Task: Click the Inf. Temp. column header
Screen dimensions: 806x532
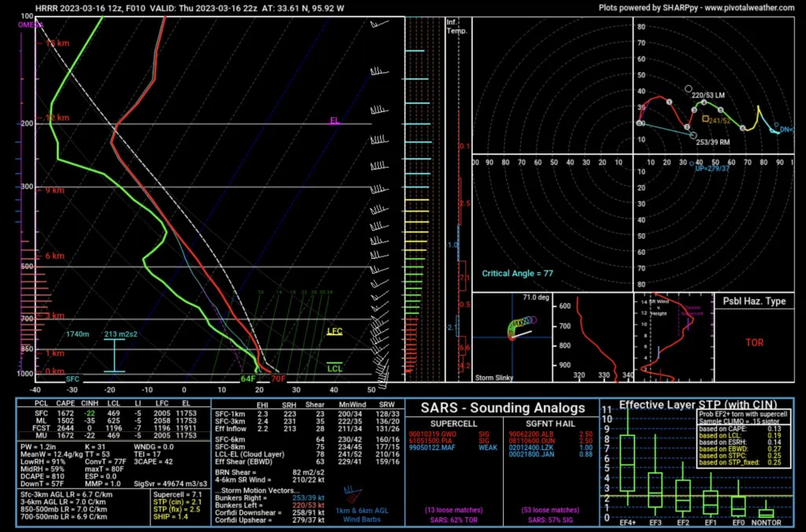Action: coord(457,26)
